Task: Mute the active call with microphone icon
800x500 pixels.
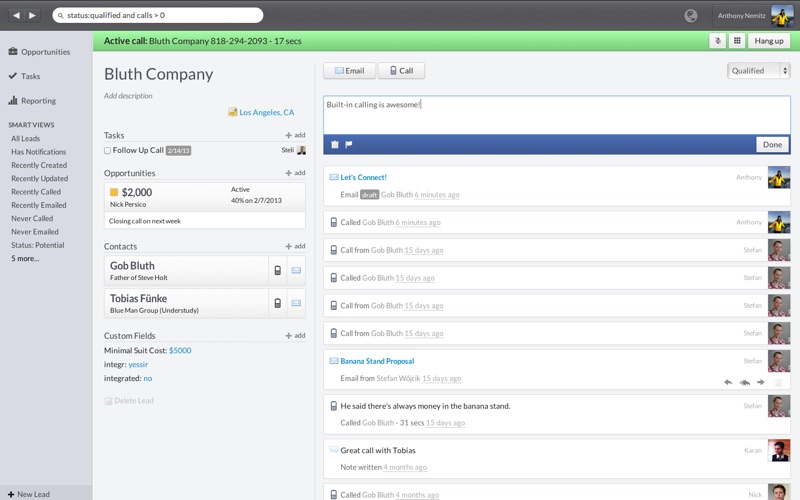Action: tap(717, 41)
